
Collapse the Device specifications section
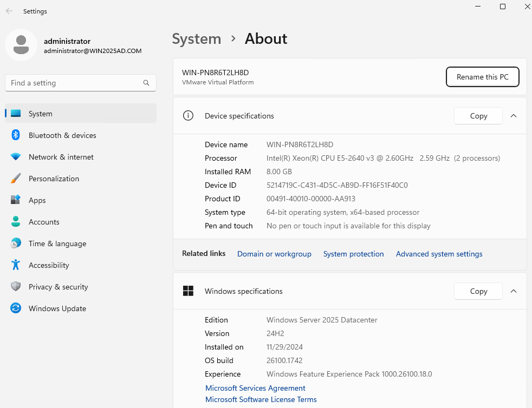[x=514, y=116]
